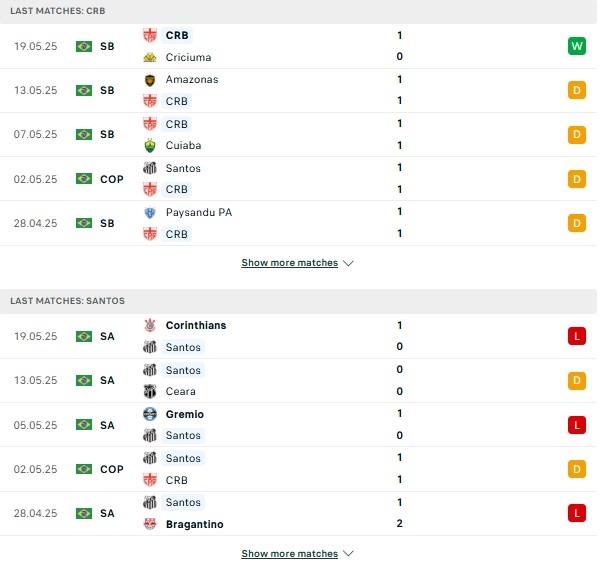Open the Bragantino team link
600x566 pixels.
[194, 524]
